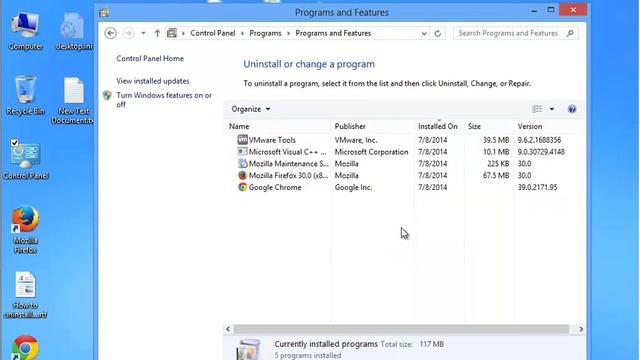The width and height of the screenshot is (640, 360).
Task: Select the Mozilla Maintenance Service icon
Action: [242, 163]
